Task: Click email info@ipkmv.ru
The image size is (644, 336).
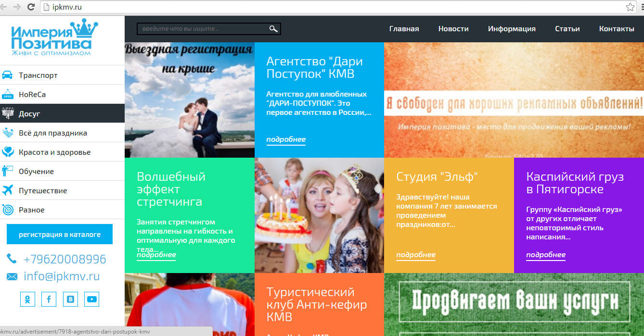Action: coord(62,276)
